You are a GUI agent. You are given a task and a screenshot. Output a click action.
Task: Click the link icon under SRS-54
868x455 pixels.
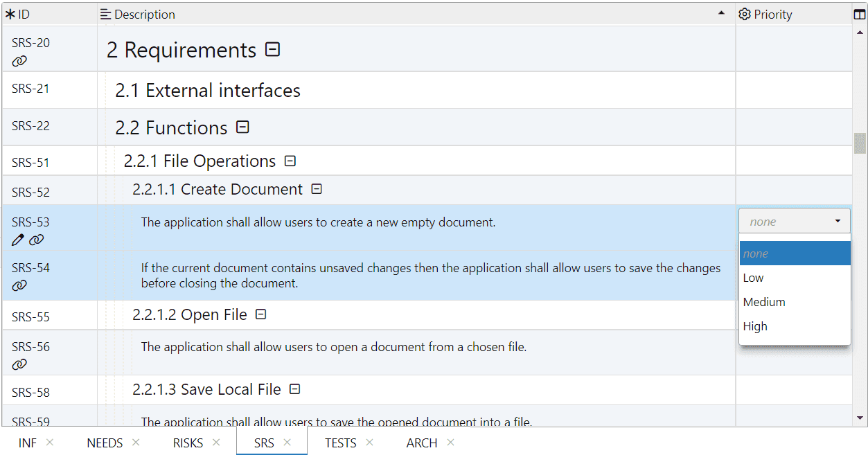coord(19,285)
